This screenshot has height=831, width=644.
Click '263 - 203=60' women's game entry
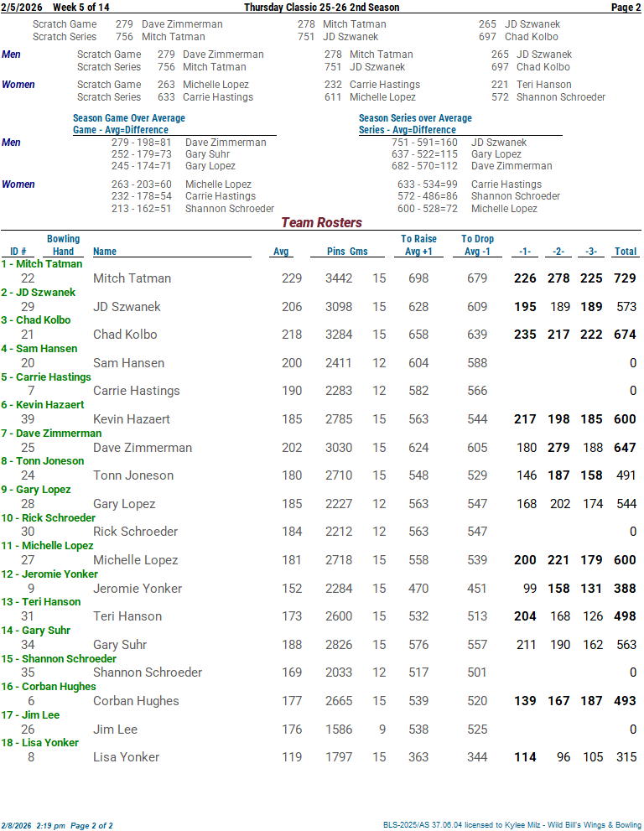[x=141, y=184]
